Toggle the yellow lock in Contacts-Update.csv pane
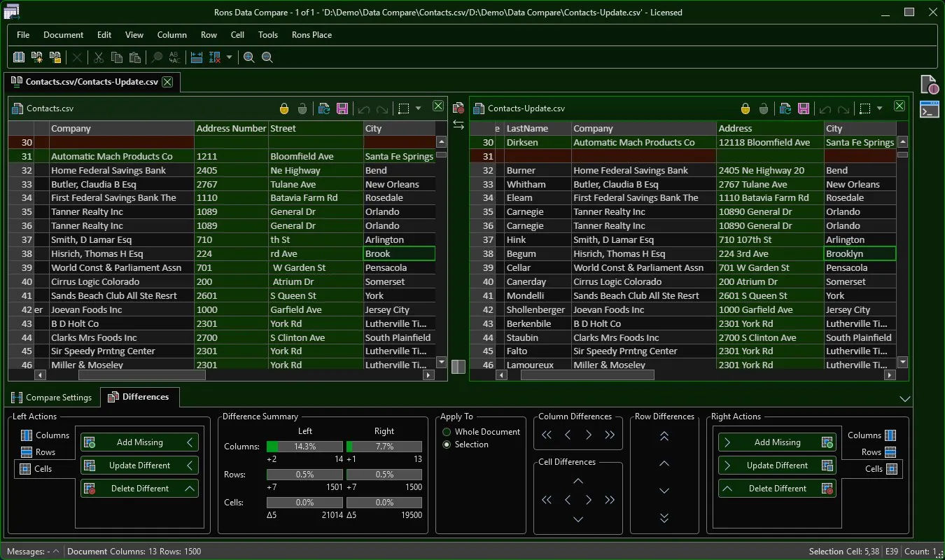Viewport: 945px width, 560px height. pyautogui.click(x=745, y=108)
